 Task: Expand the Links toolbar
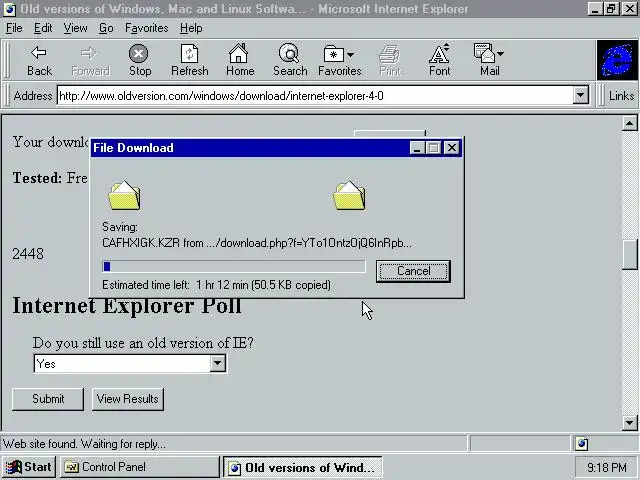coord(621,96)
